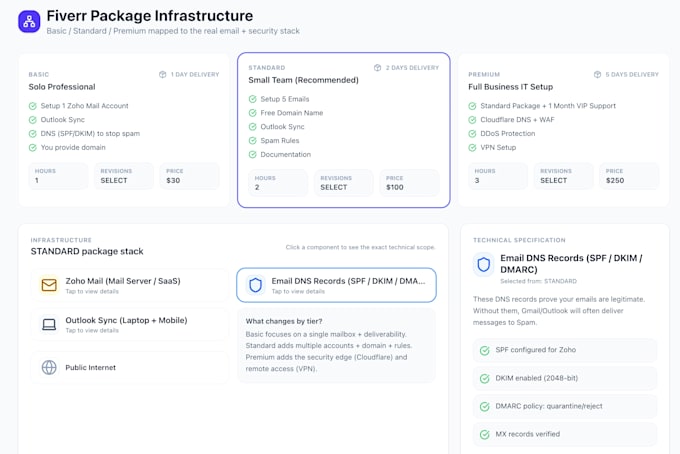
Task: Click the Public Internet component row
Action: tap(129, 367)
